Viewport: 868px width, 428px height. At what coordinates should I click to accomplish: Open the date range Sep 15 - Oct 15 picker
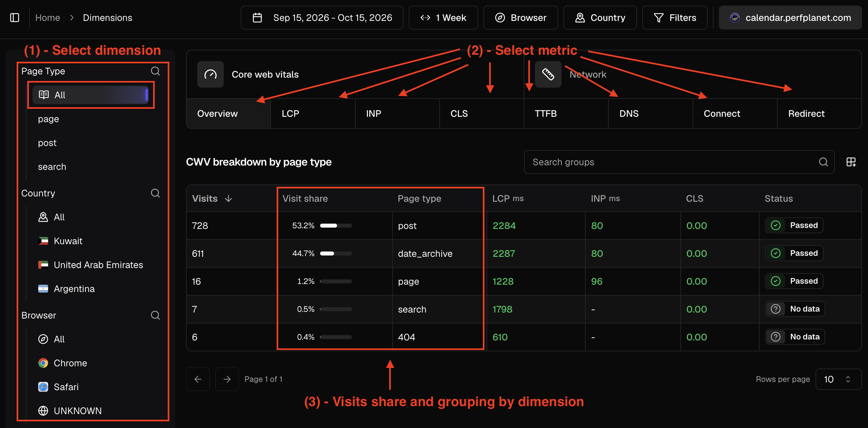(322, 18)
